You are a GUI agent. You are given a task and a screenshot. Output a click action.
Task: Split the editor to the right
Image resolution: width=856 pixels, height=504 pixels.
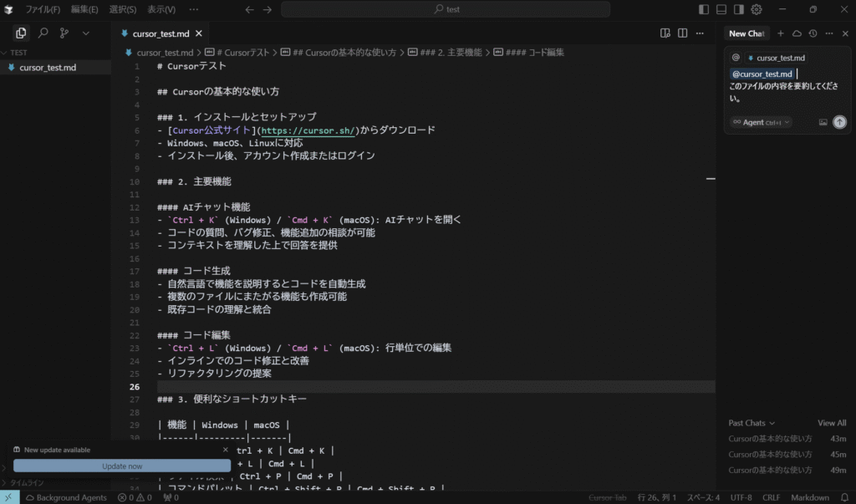tap(682, 33)
